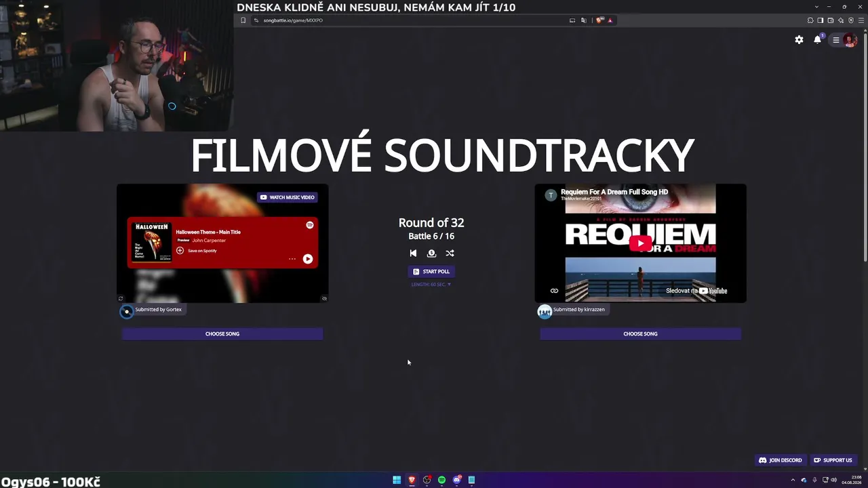Viewport: 868px width, 488px height.
Task: Start the poll
Action: [431, 271]
